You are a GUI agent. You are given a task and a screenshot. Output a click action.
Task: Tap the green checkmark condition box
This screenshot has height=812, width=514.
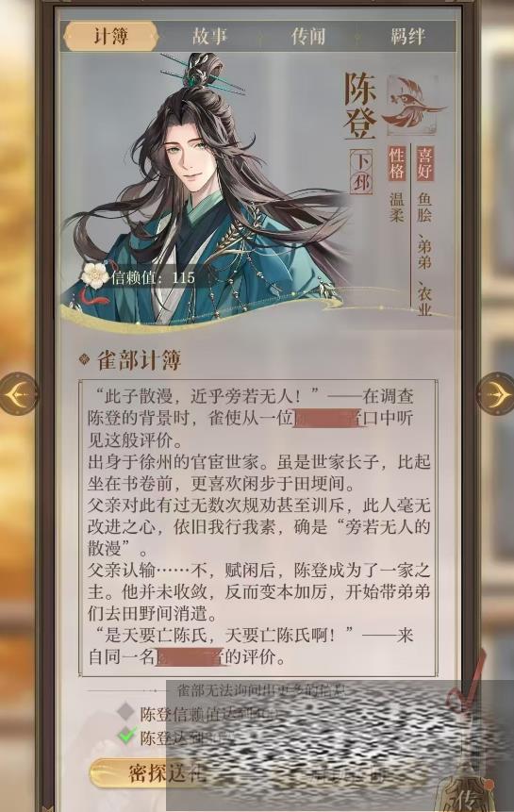click(x=126, y=736)
